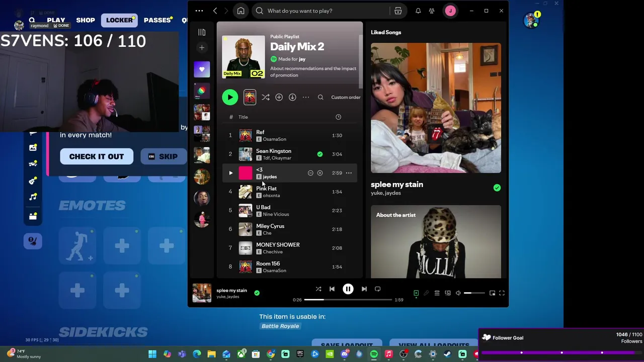Screen dimensions: 644x362
Task: Select the track Ref by OsamaSon
Action: point(290,135)
